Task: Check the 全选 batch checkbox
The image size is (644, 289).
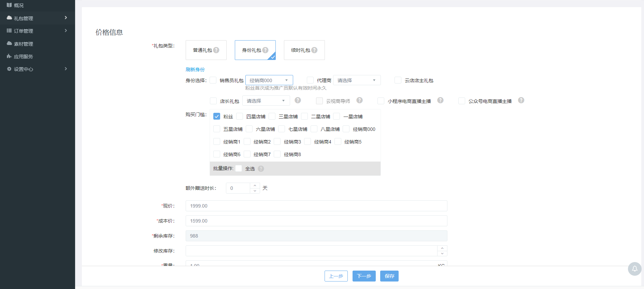Action: coord(239,168)
